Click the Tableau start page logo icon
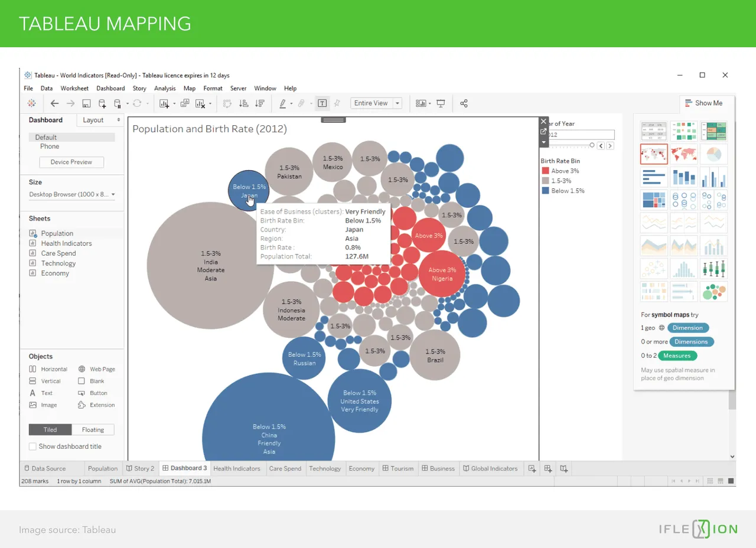Image resolution: width=756 pixels, height=548 pixels. coord(31,103)
